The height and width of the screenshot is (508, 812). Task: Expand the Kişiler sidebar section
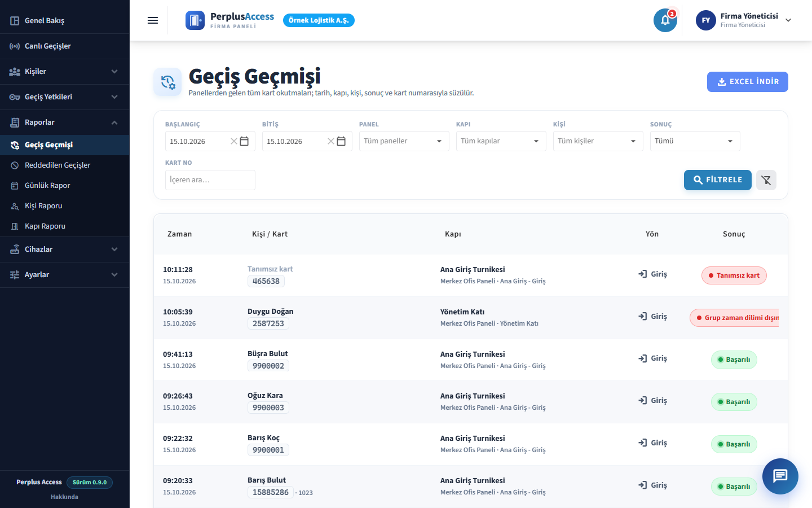[x=65, y=72]
